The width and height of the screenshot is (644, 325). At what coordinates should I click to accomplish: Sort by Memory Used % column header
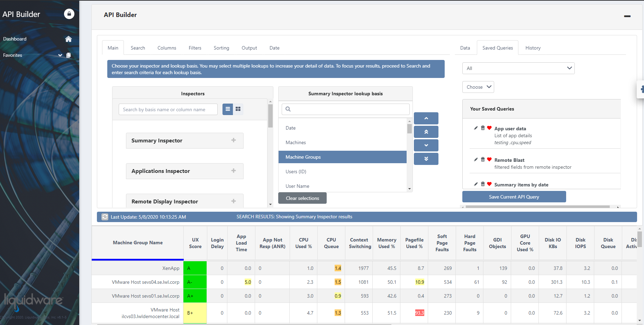pos(387,243)
